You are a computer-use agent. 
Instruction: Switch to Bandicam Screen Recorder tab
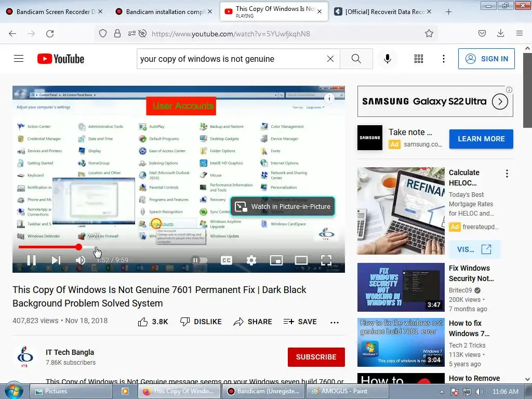[x=54, y=11]
